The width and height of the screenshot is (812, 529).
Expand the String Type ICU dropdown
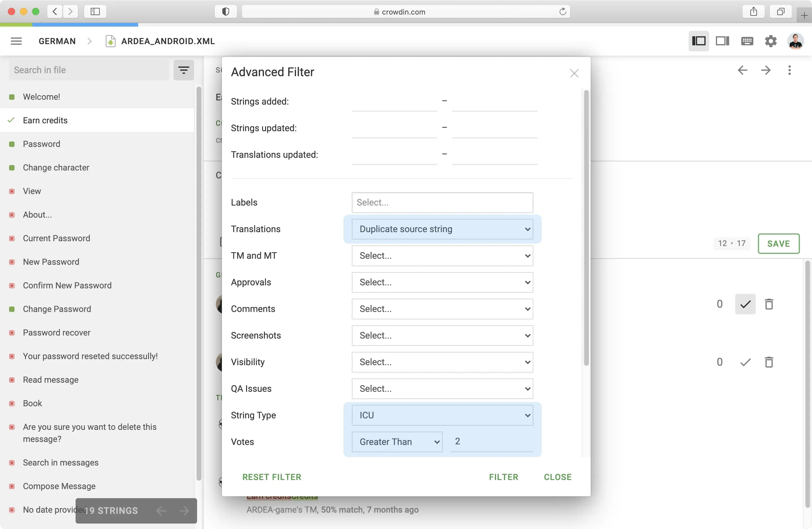coord(442,415)
